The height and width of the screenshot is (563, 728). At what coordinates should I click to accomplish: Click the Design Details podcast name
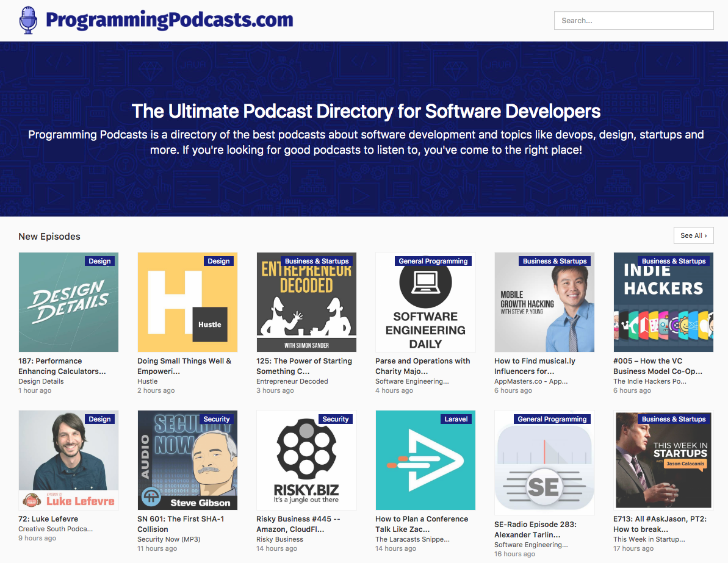coord(41,381)
